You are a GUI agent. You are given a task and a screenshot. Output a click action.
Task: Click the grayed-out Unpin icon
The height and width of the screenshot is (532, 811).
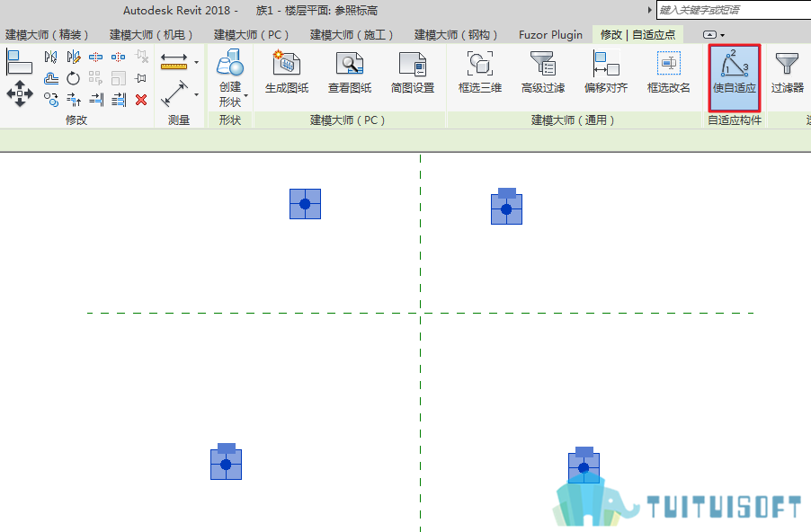tap(141, 57)
